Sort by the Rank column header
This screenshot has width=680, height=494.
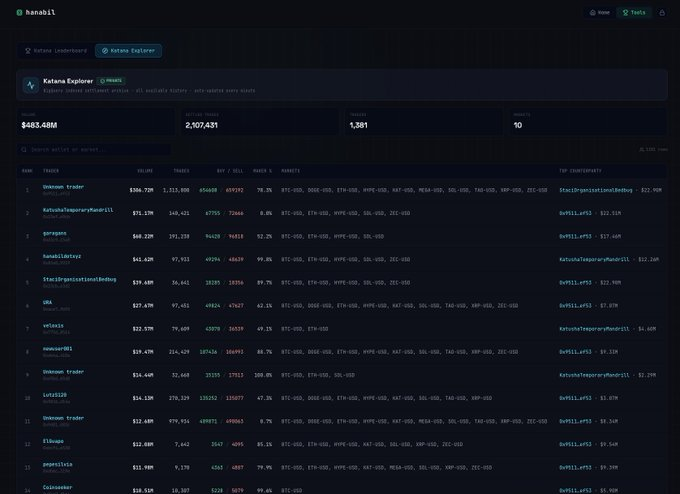coord(27,171)
